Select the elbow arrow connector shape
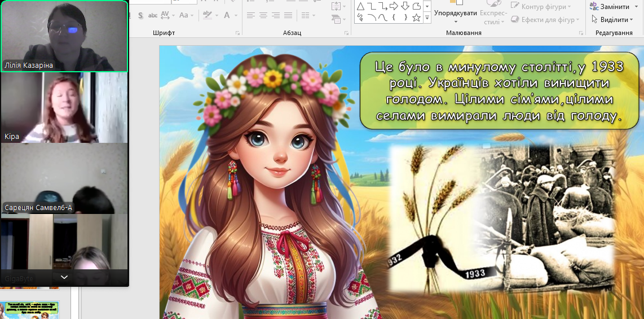644x319 pixels. click(383, 6)
